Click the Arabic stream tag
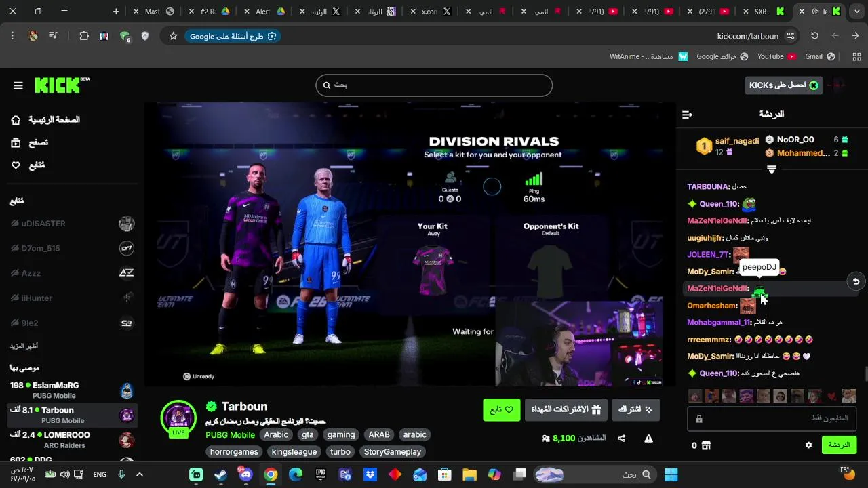 click(x=276, y=434)
